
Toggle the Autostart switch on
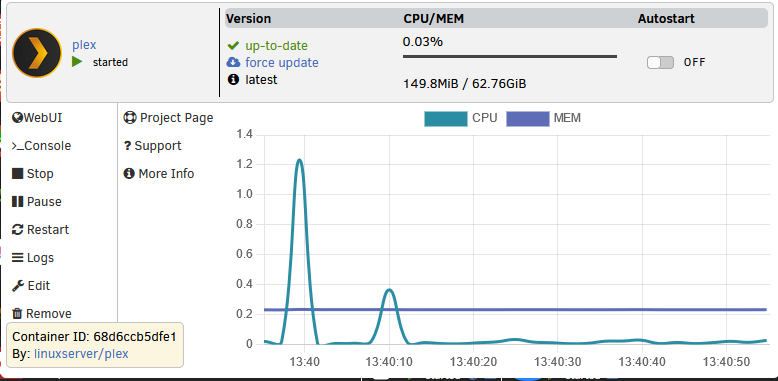point(660,63)
